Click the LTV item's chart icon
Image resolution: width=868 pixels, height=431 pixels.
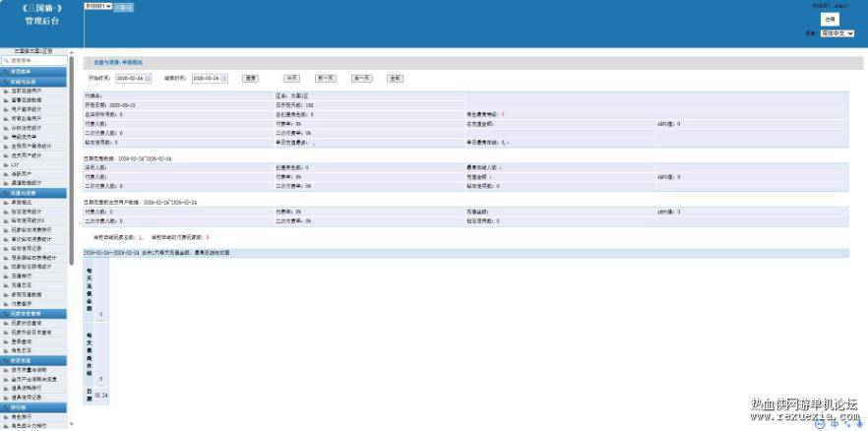6,165
